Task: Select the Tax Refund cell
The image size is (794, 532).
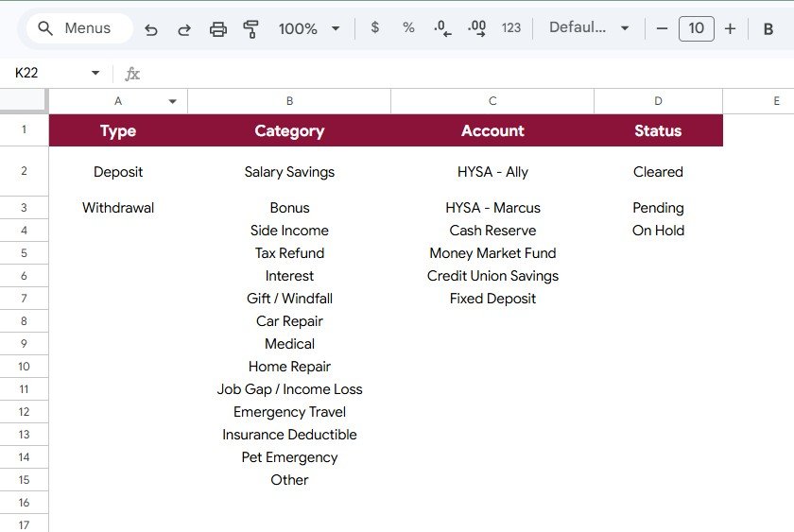Action: (289, 253)
